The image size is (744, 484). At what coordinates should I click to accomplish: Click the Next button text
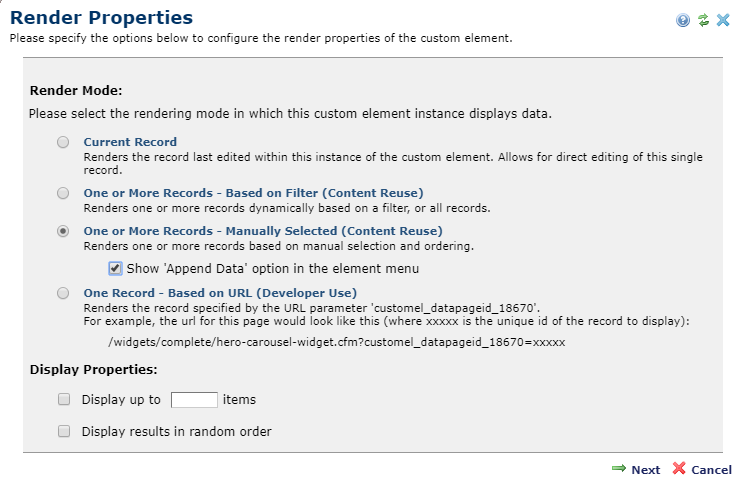[x=645, y=470]
